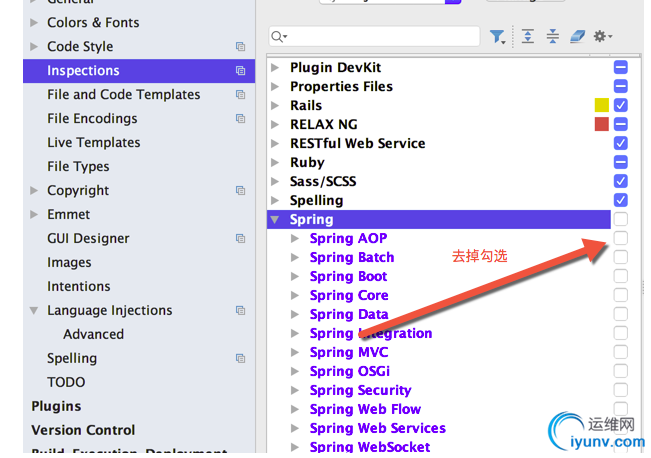651x458 pixels.
Task: Click the copy icon beside GUI Designer
Action: 240,238
